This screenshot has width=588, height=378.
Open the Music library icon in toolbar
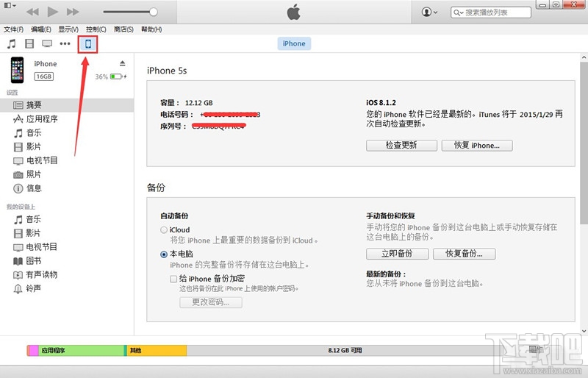(12, 44)
